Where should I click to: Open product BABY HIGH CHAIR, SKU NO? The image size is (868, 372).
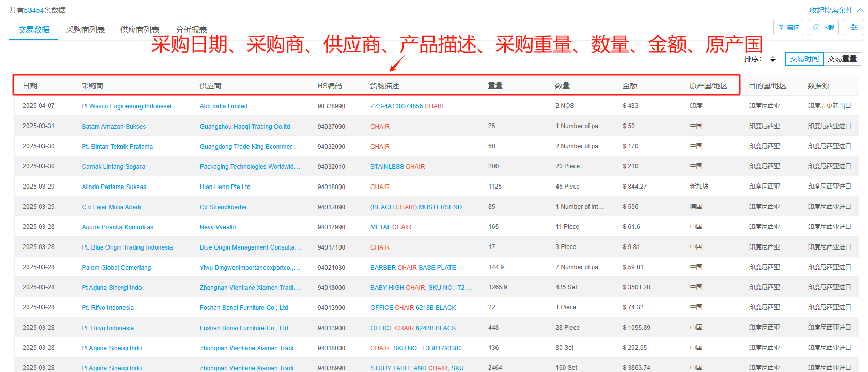(x=421, y=288)
